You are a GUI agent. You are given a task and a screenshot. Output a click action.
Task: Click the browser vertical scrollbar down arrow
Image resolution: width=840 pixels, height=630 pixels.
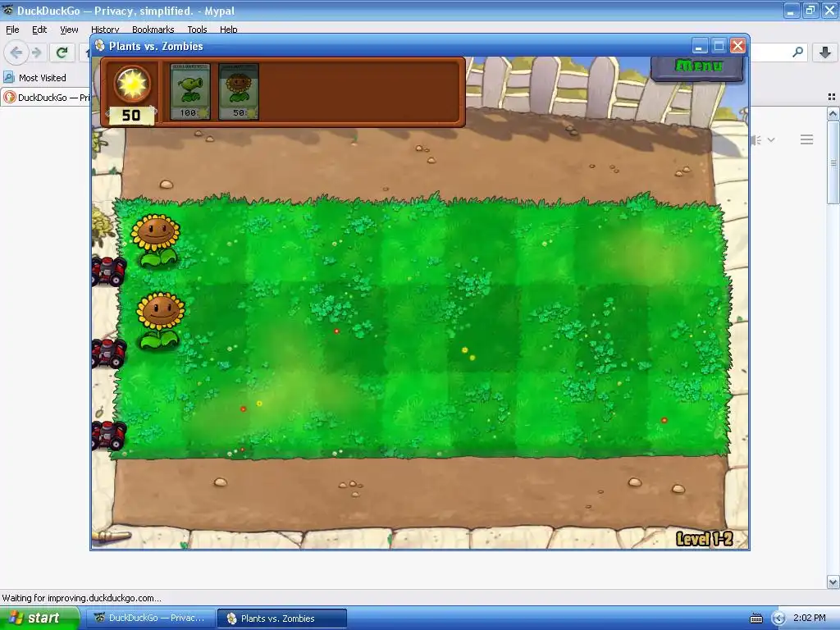tap(833, 582)
